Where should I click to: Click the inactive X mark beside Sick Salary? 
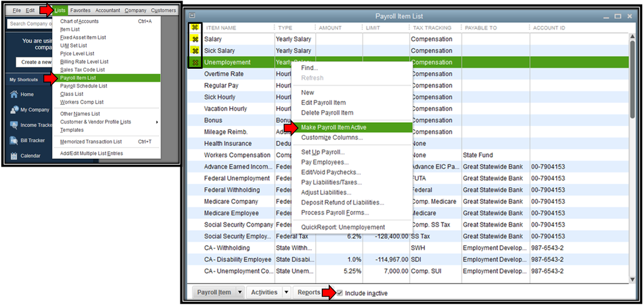[x=195, y=51]
